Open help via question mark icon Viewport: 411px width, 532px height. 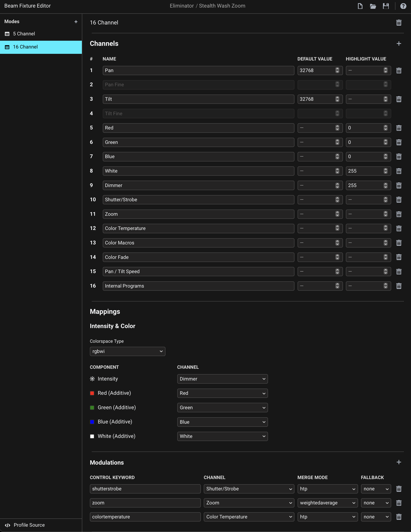pyautogui.click(x=403, y=6)
